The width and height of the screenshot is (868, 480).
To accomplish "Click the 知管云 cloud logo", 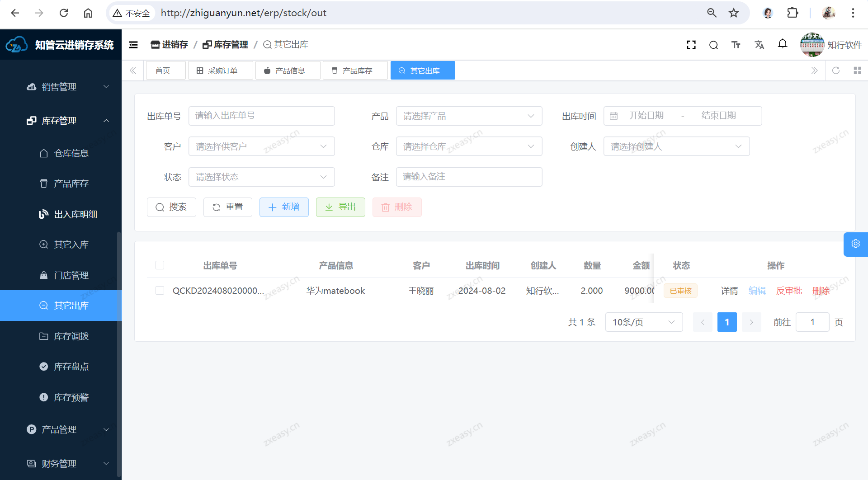I will point(17,45).
